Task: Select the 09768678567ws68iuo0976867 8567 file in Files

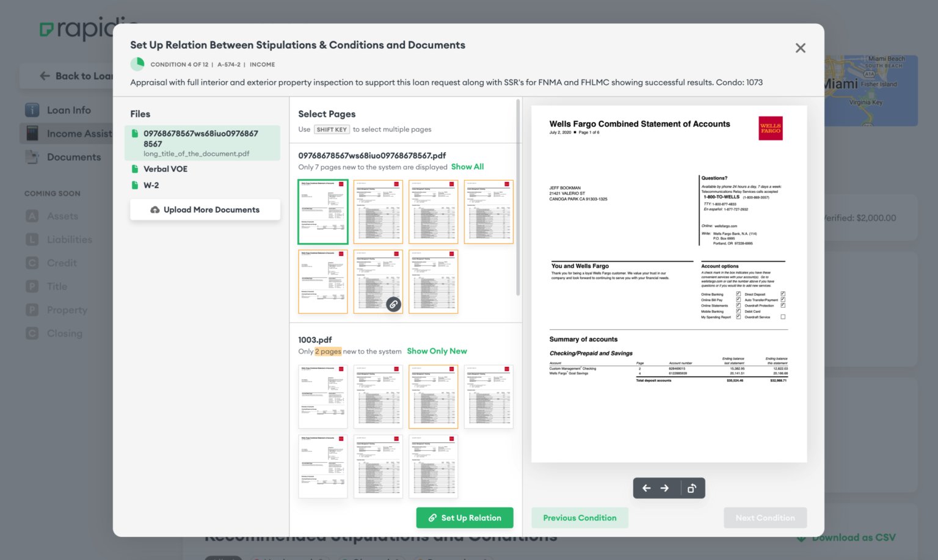Action: [203, 143]
